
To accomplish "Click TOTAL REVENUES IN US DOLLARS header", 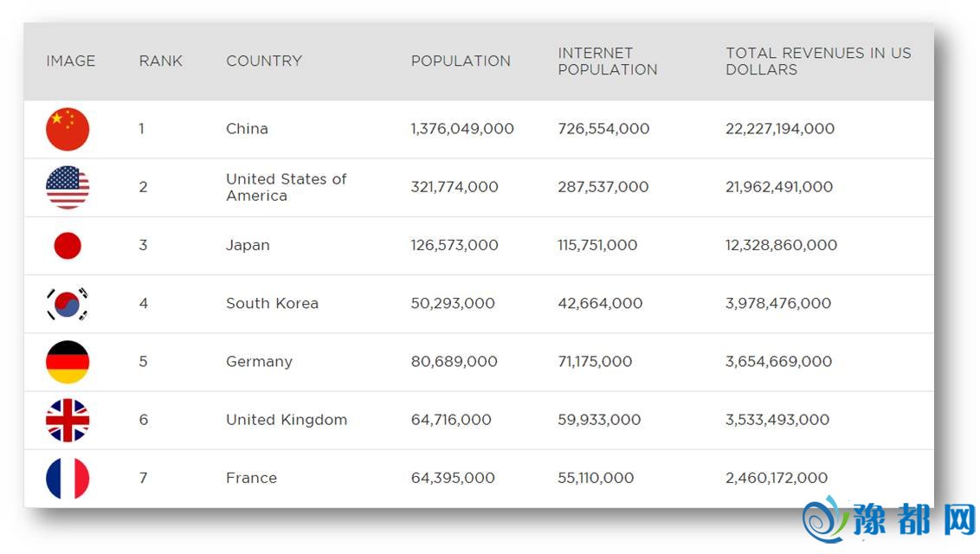I will point(818,61).
